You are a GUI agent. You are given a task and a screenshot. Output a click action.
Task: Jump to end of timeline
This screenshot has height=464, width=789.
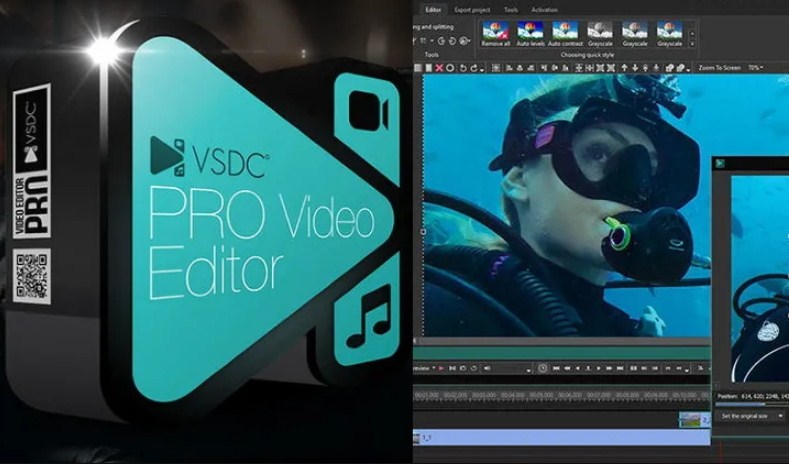point(620,368)
